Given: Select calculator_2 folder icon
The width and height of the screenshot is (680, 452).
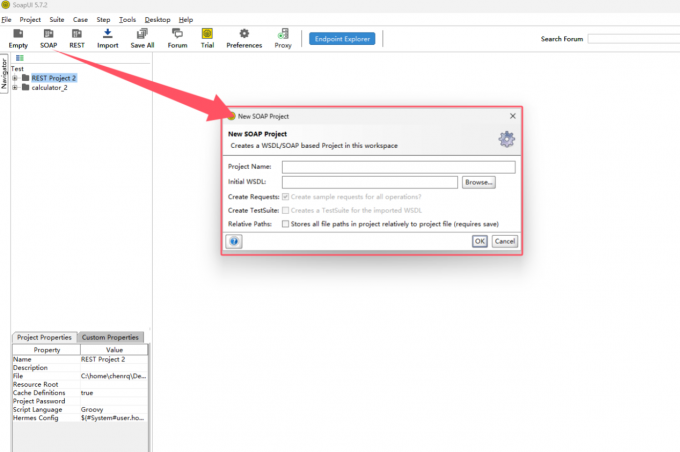Looking at the screenshot, I should [x=26, y=87].
